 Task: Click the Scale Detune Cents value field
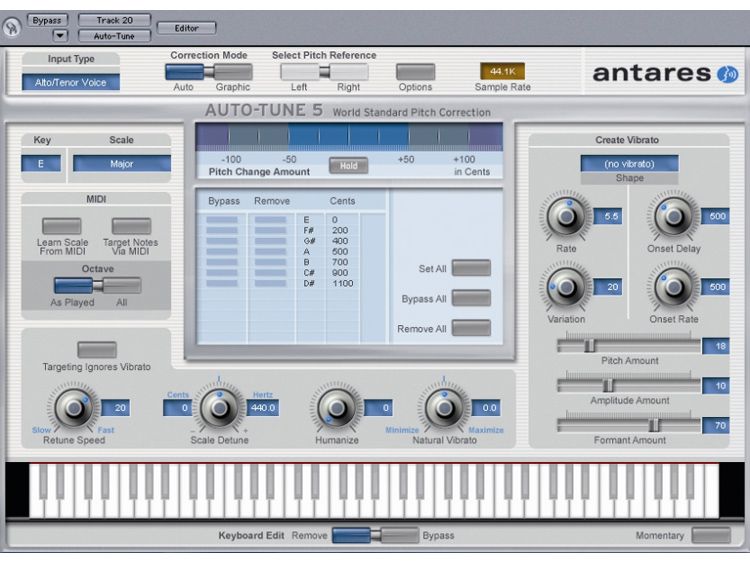coord(177,408)
